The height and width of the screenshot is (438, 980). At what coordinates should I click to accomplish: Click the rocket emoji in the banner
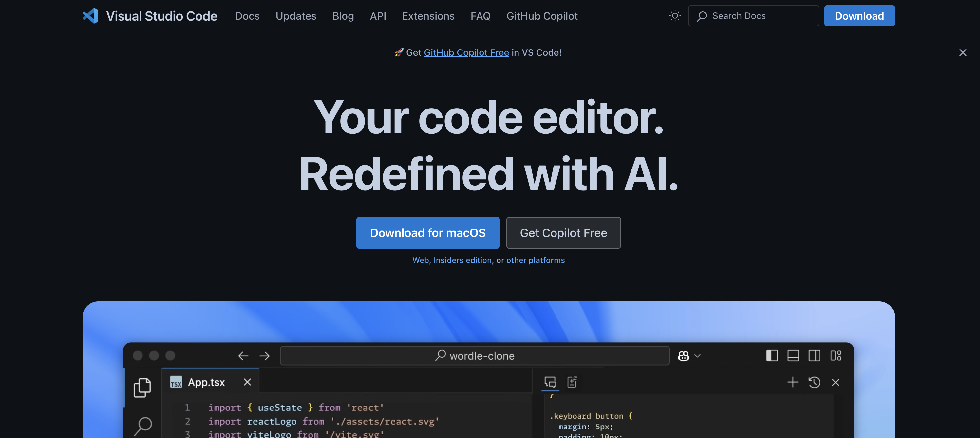point(399,52)
